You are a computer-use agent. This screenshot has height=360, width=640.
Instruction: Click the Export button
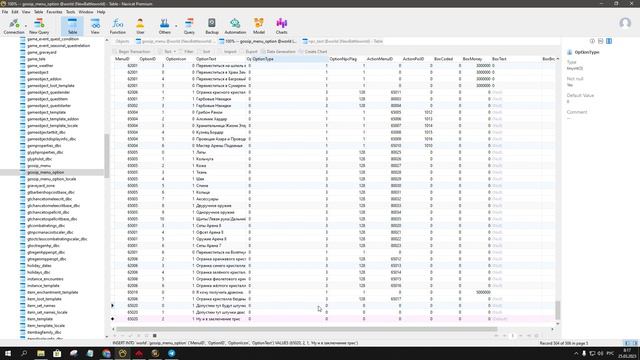click(249, 52)
